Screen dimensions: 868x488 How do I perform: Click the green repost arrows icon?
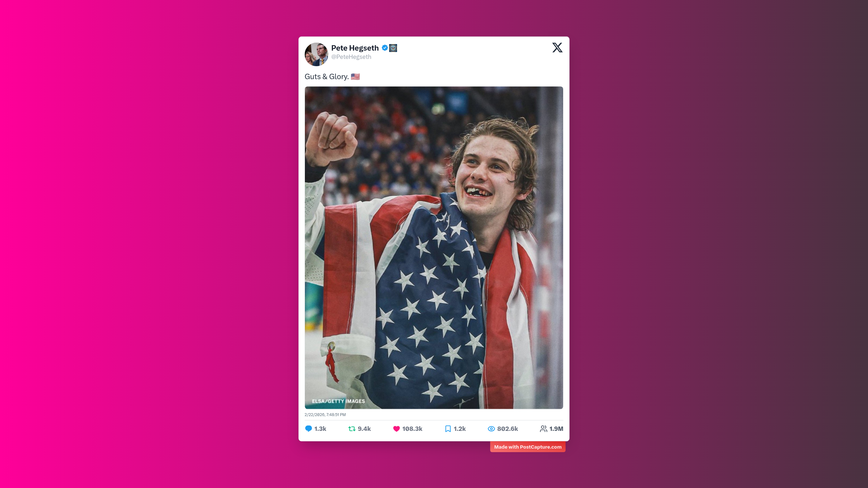click(x=352, y=429)
